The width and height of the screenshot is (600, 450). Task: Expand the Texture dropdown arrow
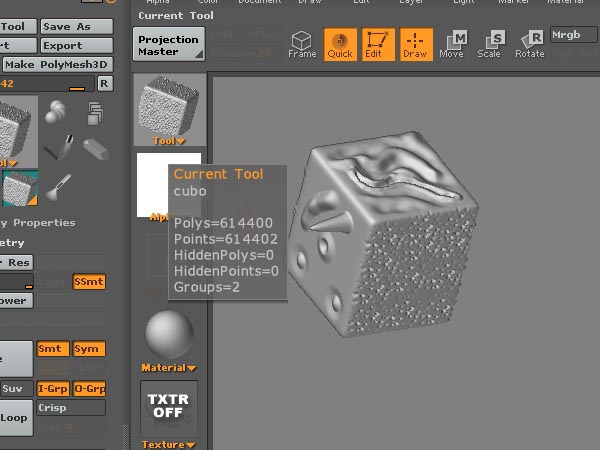click(190, 445)
